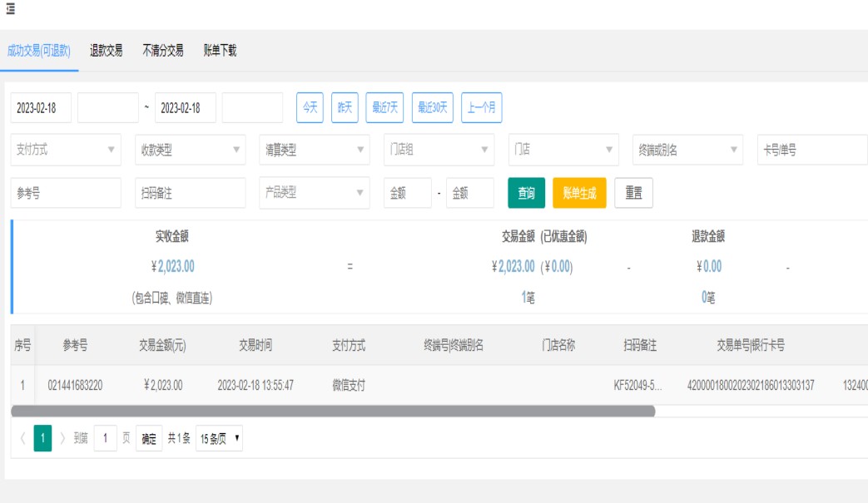Filter by 最近7天 quick date button
868x503 pixels.
click(x=385, y=107)
